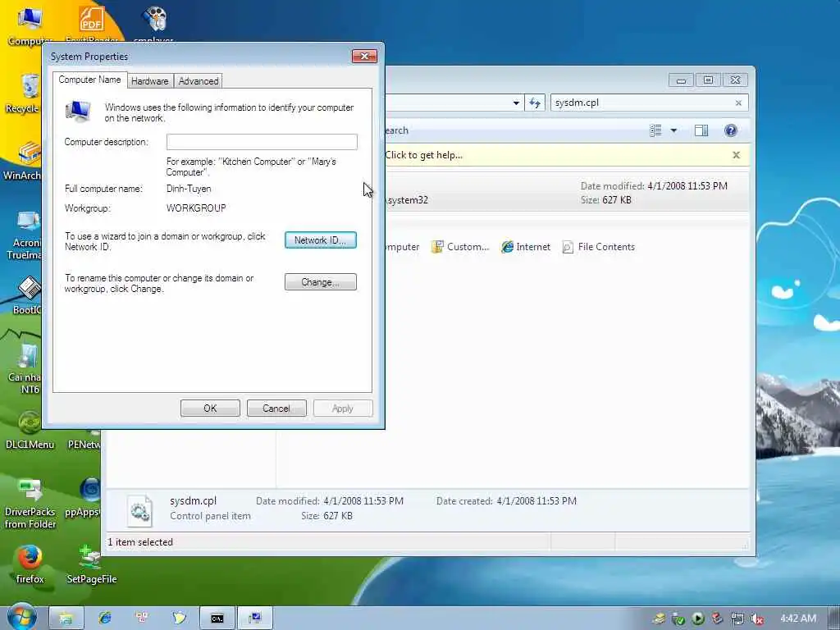Close the System Properties dialog

(364, 57)
